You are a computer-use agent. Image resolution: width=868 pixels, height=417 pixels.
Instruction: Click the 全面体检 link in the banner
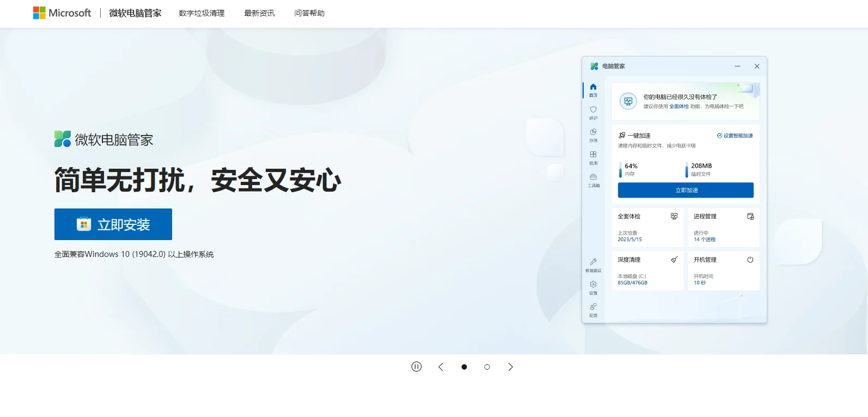[679, 107]
